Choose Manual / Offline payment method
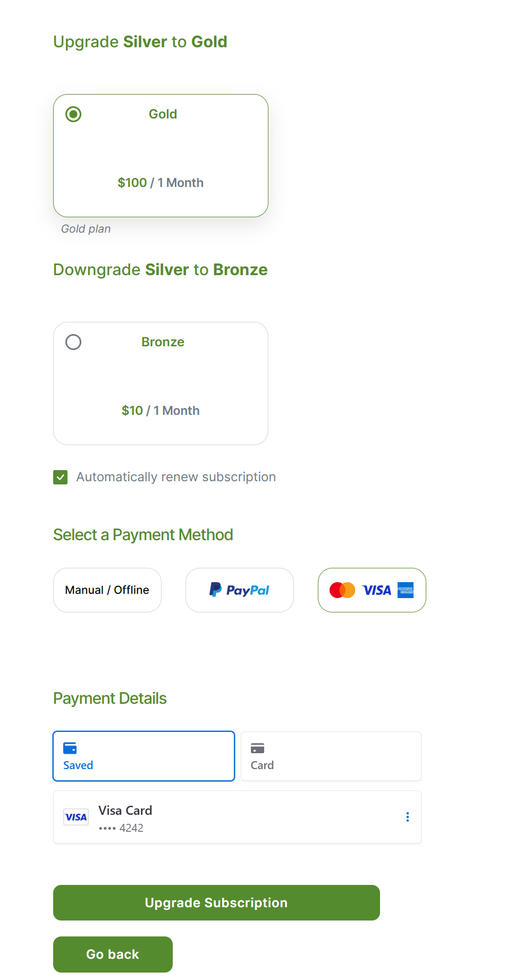Screen dimensions: 531x980 click(107, 590)
